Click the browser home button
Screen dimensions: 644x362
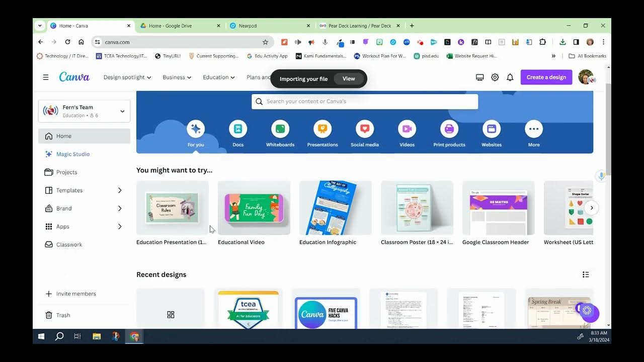point(81,42)
